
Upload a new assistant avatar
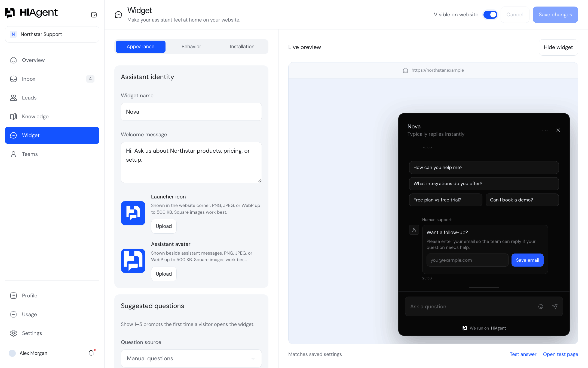(164, 274)
